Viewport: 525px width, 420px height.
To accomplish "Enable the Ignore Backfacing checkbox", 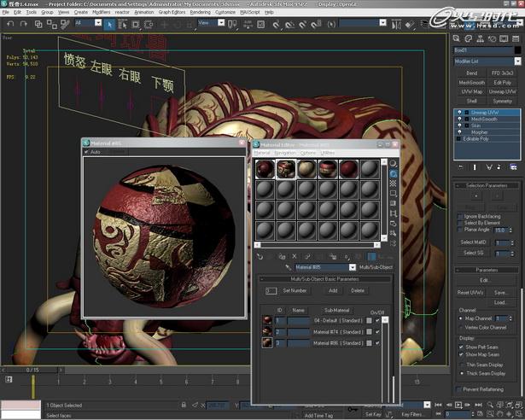I will click(x=458, y=215).
